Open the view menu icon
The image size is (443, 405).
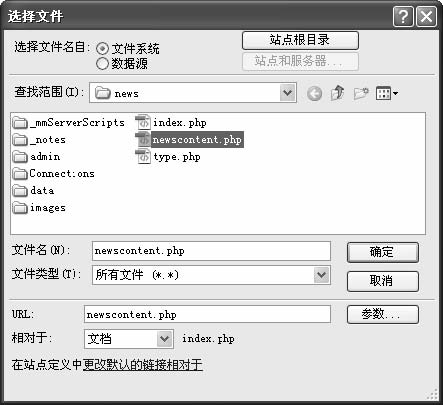tap(386, 93)
